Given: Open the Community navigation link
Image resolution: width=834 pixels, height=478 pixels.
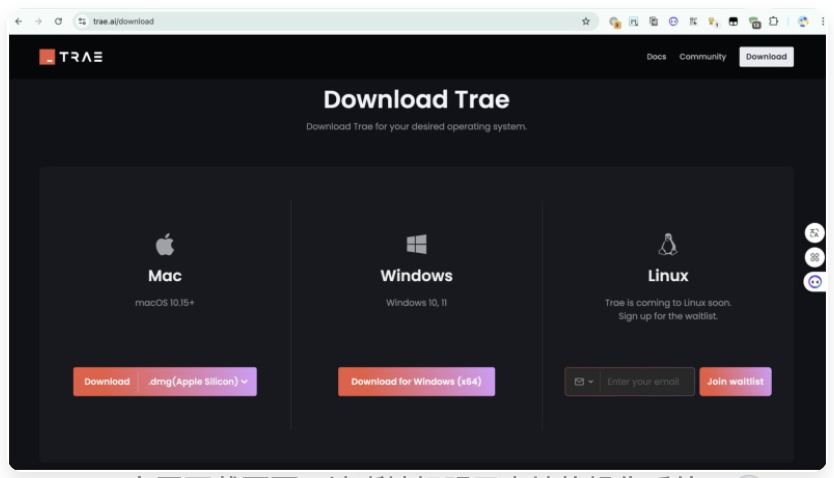Looking at the screenshot, I should (702, 57).
